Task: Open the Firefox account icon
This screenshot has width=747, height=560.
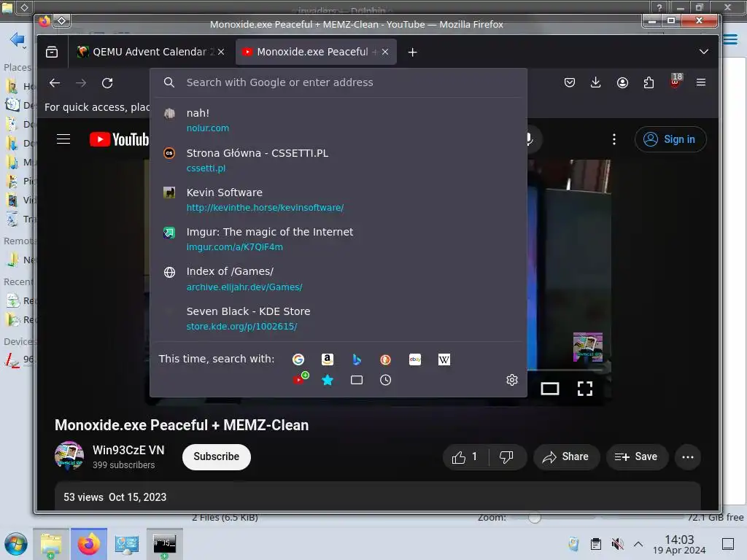Action: click(x=622, y=82)
